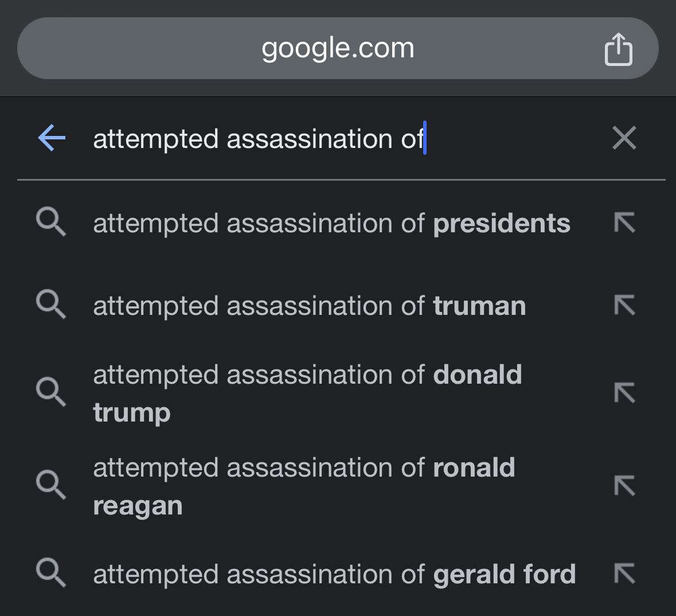The height and width of the screenshot is (616, 676).
Task: Open the google.com address bar
Action: pos(338,48)
